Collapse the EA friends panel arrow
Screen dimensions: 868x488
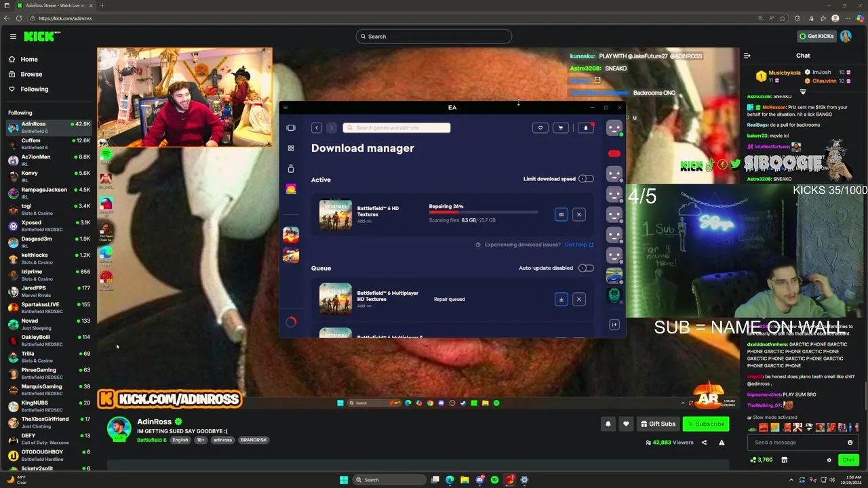614,325
